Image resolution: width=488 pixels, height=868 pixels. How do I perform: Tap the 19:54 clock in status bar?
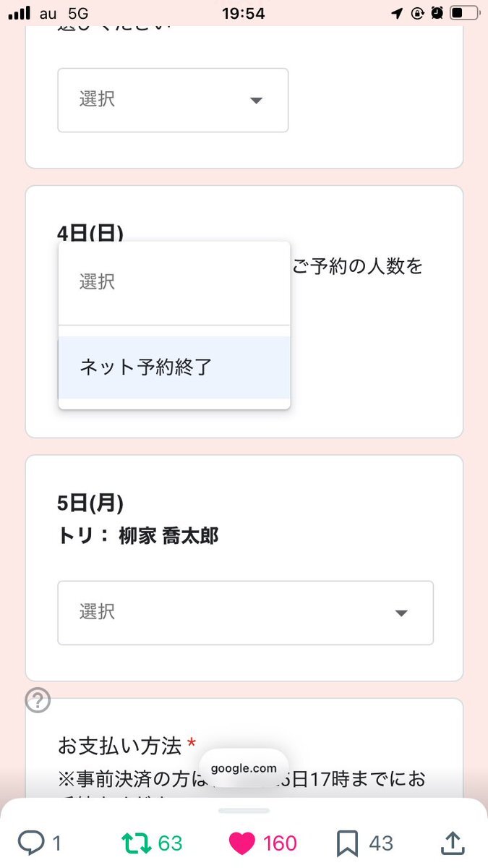(244, 13)
